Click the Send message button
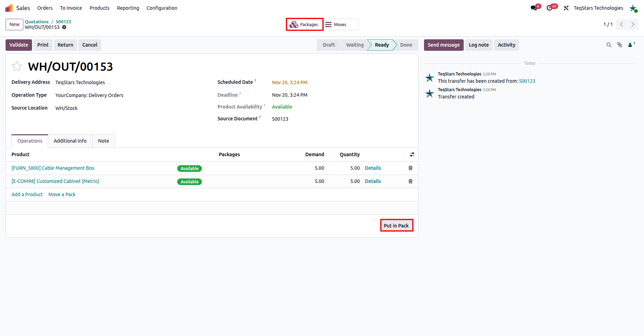The width and height of the screenshot is (644, 336). point(444,45)
